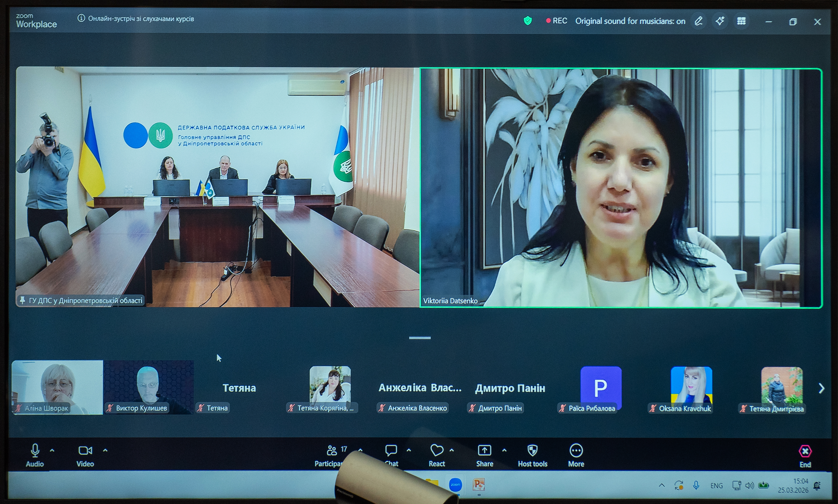Toggle the Video camera on/off
The width and height of the screenshot is (838, 504).
85,451
